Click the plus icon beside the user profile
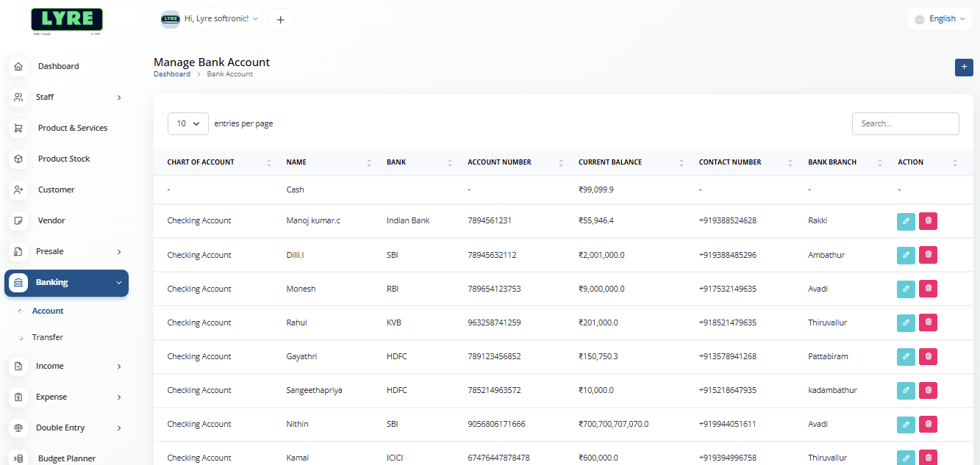This screenshot has width=980, height=465. [280, 20]
